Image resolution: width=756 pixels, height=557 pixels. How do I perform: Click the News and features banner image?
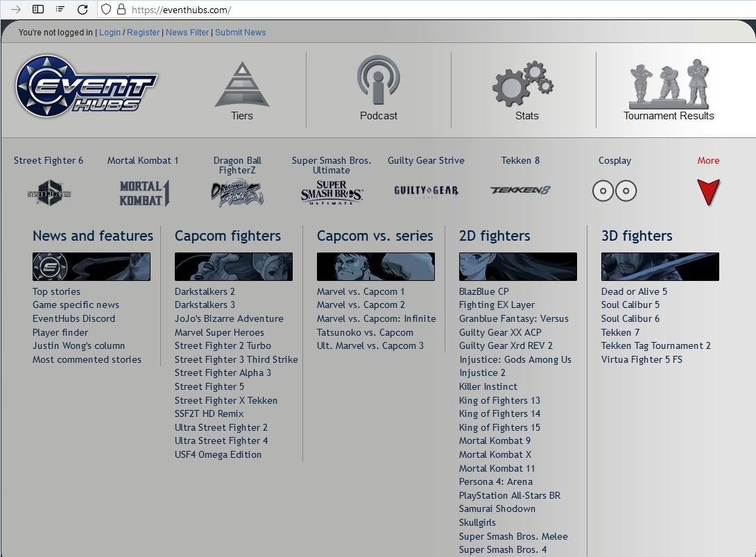92,266
